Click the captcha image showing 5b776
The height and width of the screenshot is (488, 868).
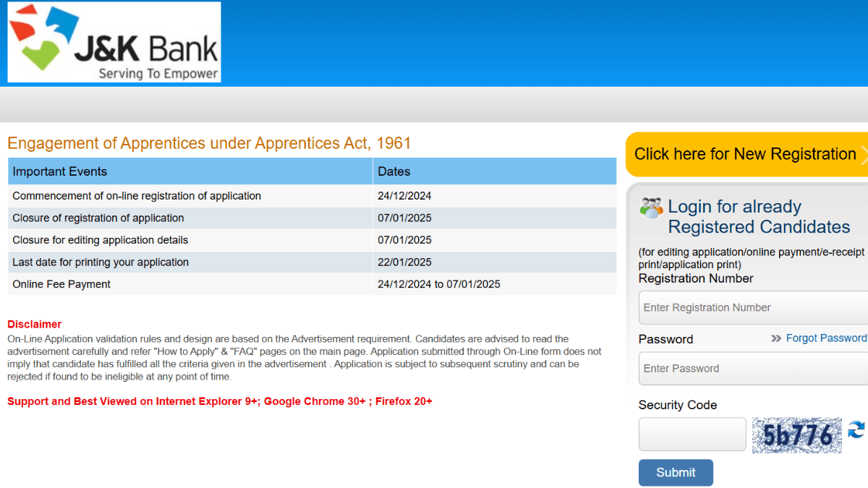tap(796, 434)
